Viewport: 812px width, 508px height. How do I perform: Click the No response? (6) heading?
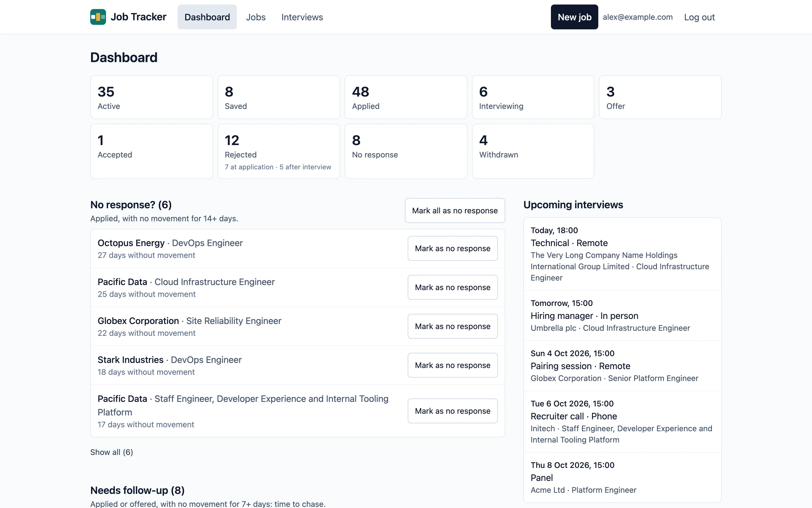[x=131, y=205]
